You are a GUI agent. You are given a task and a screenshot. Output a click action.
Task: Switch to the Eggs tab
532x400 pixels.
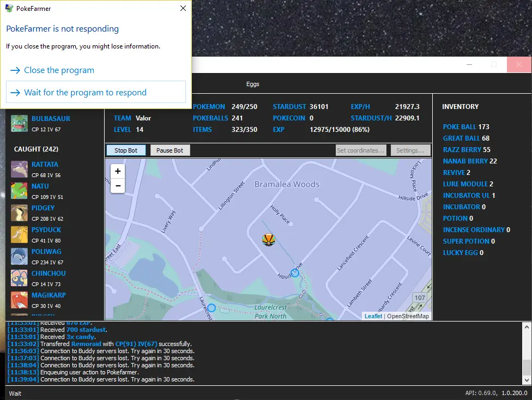253,84
